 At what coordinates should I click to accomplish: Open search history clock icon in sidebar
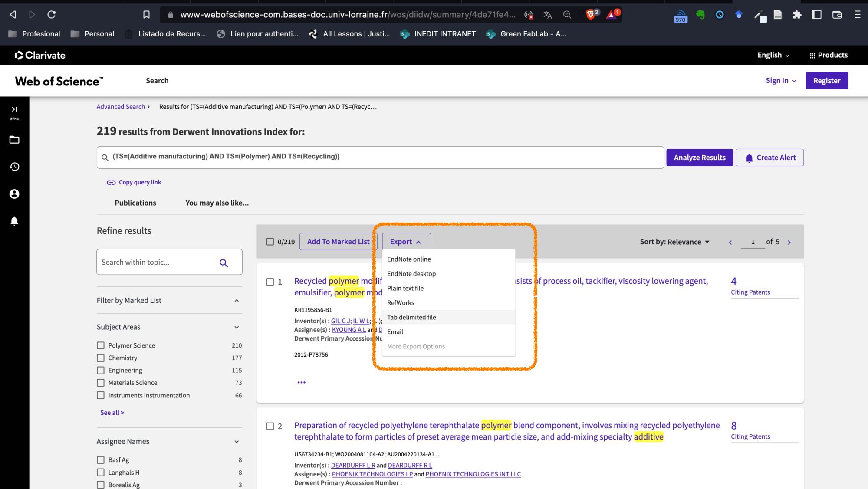[x=14, y=167]
